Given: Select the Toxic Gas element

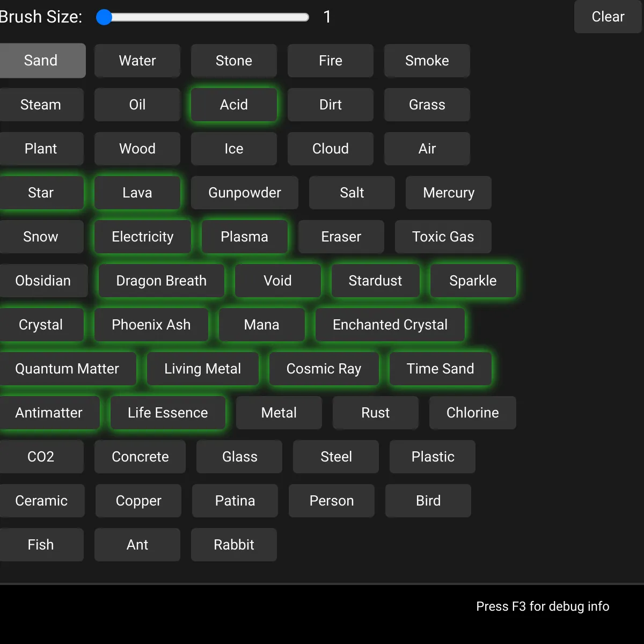Looking at the screenshot, I should pyautogui.click(x=443, y=237).
